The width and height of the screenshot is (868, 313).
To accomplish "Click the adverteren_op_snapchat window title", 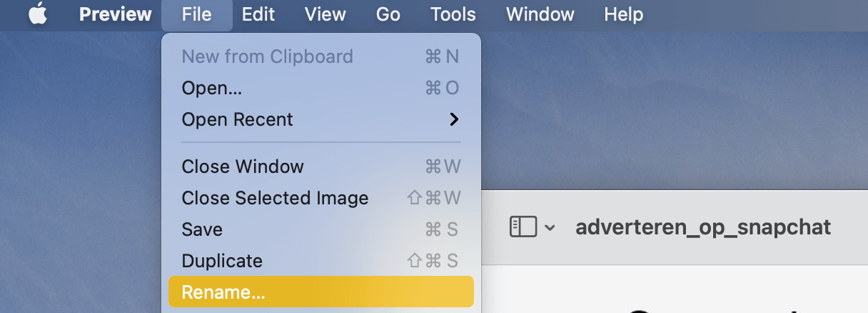I will tap(703, 227).
